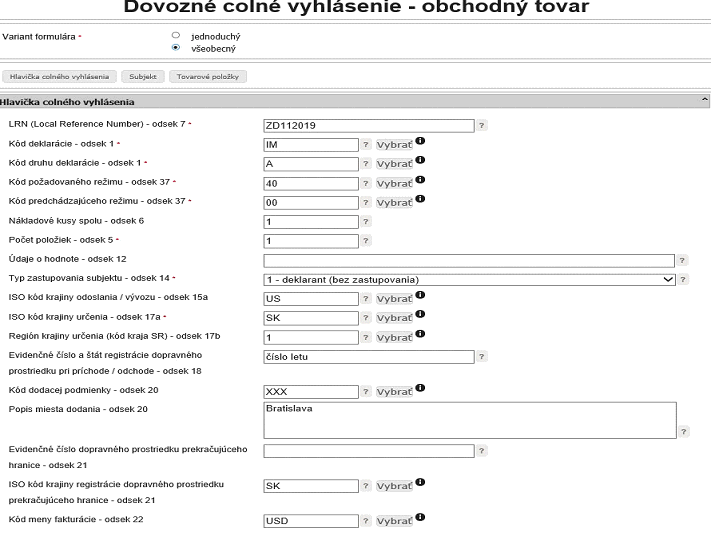Open help icon for Nákladové kusy spolu
The image size is (712, 533).
point(366,221)
